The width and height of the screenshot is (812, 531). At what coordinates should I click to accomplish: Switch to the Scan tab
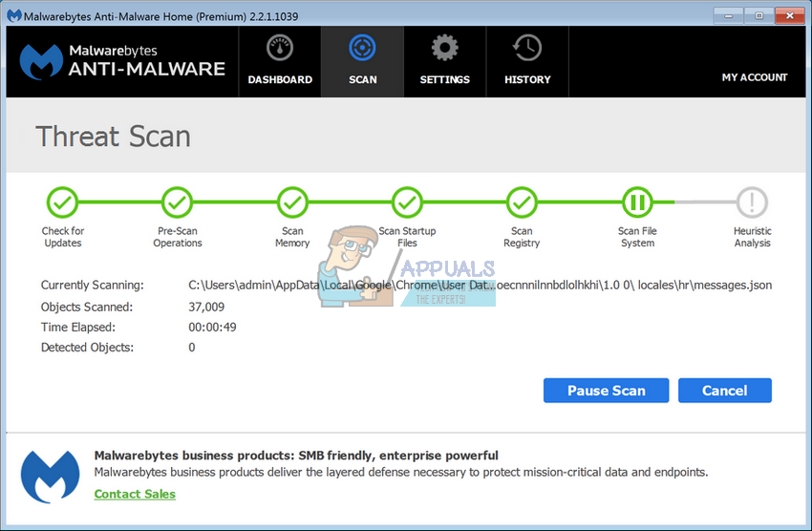362,61
